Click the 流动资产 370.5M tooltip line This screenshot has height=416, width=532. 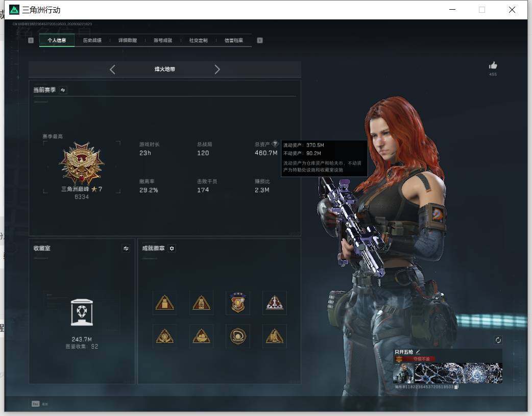click(304, 145)
